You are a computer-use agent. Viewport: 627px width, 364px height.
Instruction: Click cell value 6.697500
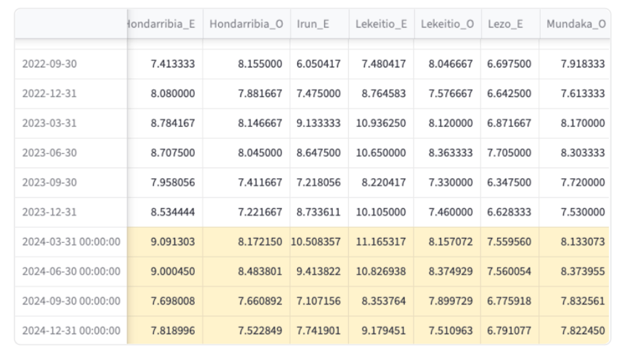509,64
